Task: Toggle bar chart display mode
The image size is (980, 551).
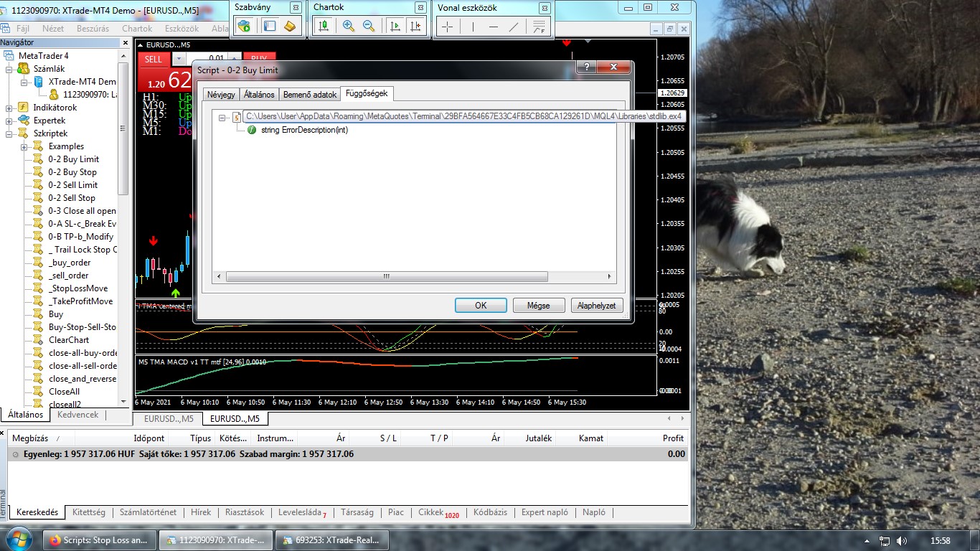Action: click(324, 26)
